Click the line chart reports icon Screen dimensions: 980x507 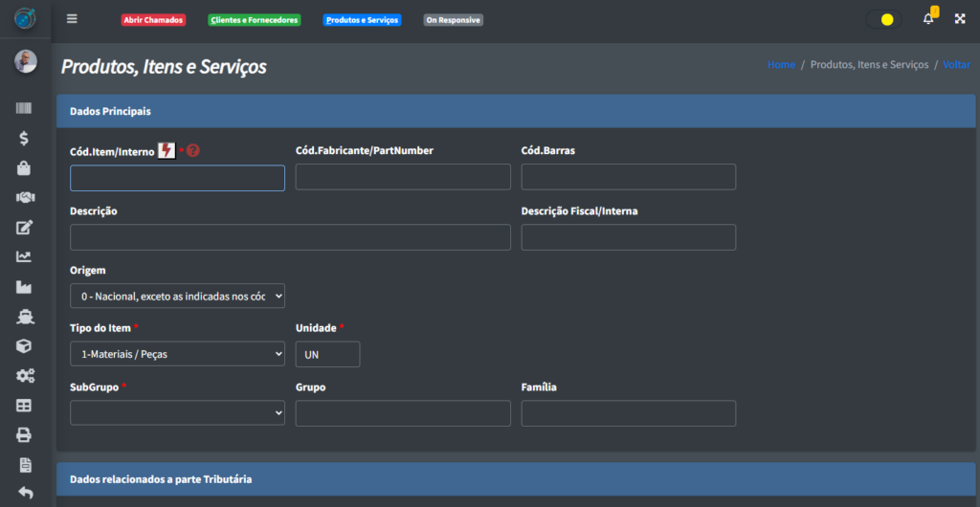(24, 256)
